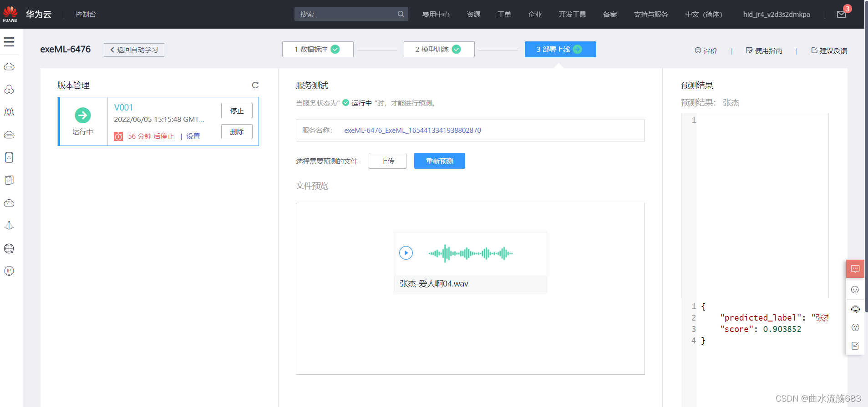
Task: Open account menu hid_jr4_v2d3s2dmkpa
Action: [x=777, y=14]
